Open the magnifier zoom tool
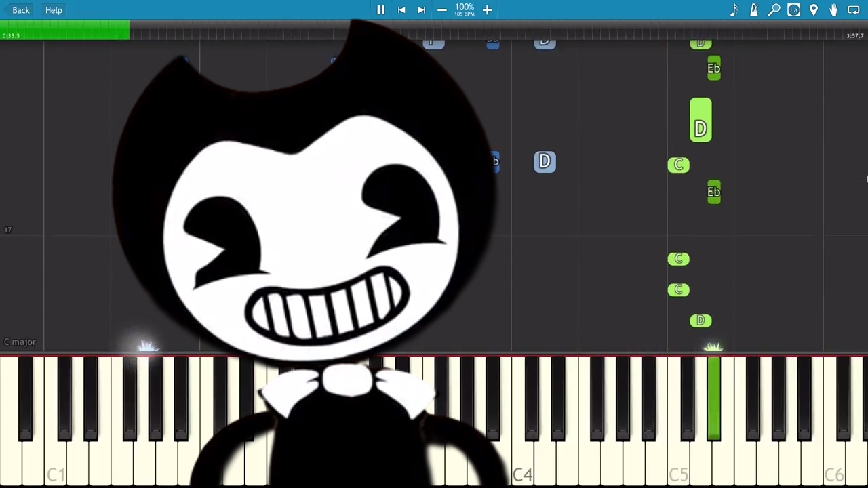Screen dimensions: 868x488 (x=774, y=10)
